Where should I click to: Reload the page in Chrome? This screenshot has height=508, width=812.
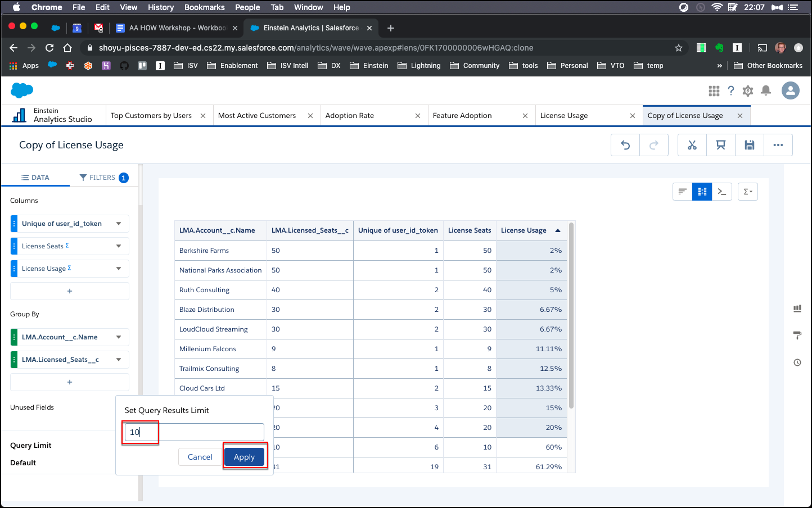coord(49,48)
